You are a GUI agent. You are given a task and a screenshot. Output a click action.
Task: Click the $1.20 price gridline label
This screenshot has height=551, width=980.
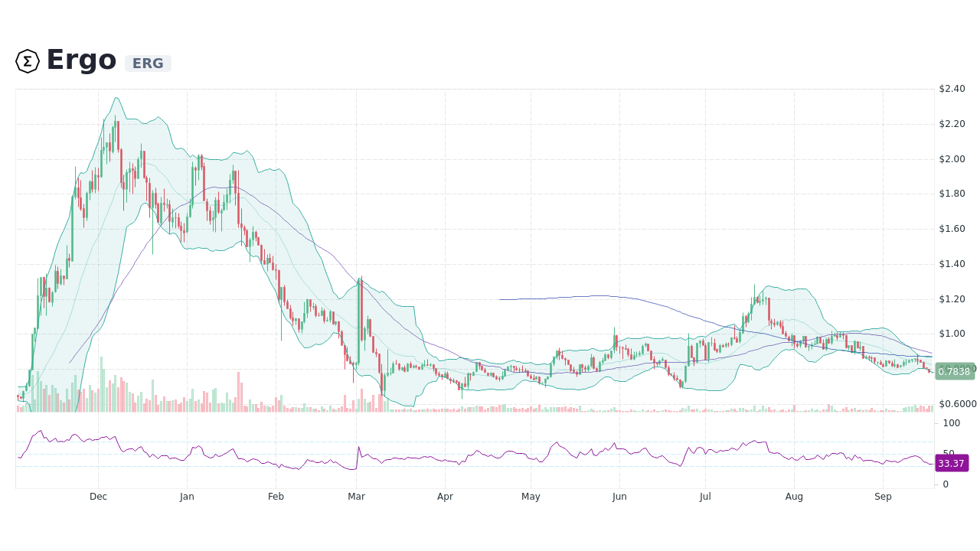pos(952,298)
